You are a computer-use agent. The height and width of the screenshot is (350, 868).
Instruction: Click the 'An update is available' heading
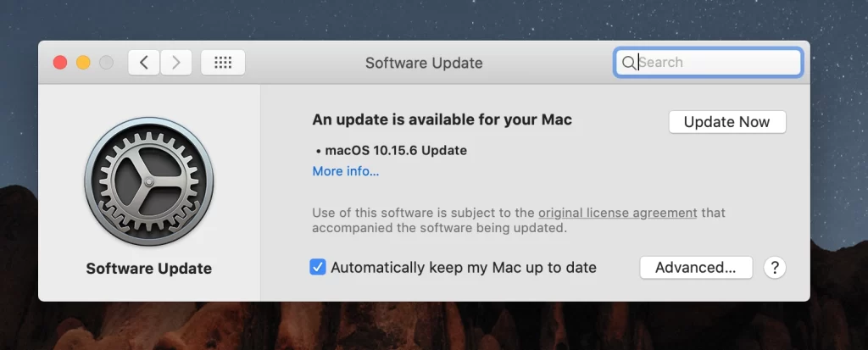[x=442, y=119]
